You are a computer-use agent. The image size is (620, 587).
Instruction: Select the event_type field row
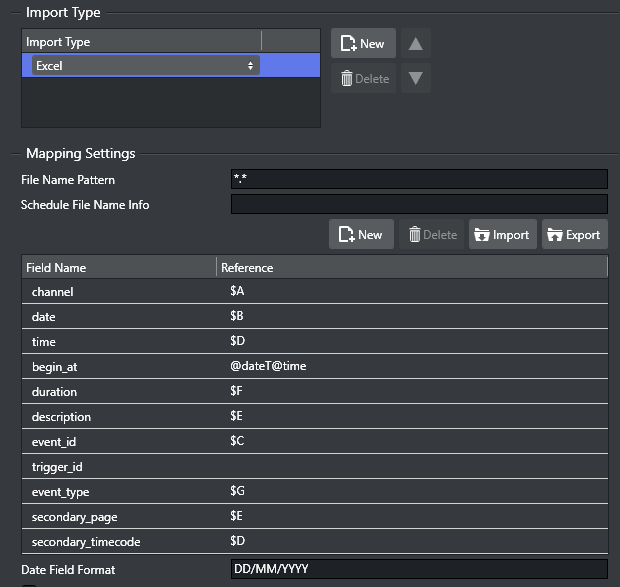118,491
